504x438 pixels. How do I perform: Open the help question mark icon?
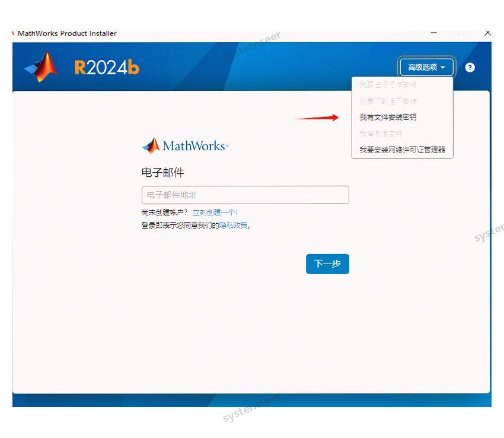pyautogui.click(x=470, y=67)
